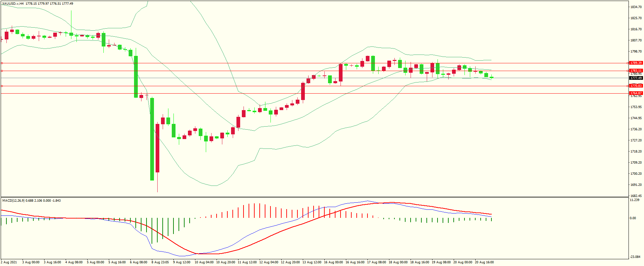Screen dimensions: 644x266
Task: Click the black current price tag 1777.49
Action: [x=636, y=78]
